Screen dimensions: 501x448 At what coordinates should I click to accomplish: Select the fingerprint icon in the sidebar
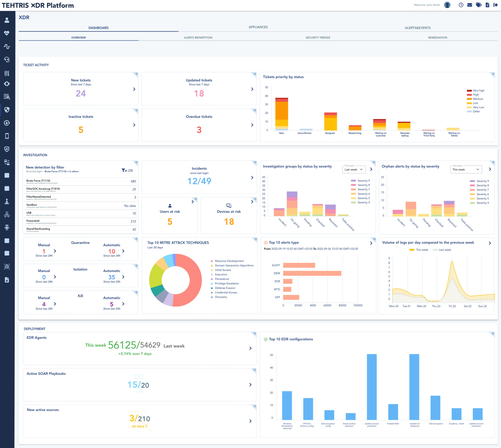point(7,267)
